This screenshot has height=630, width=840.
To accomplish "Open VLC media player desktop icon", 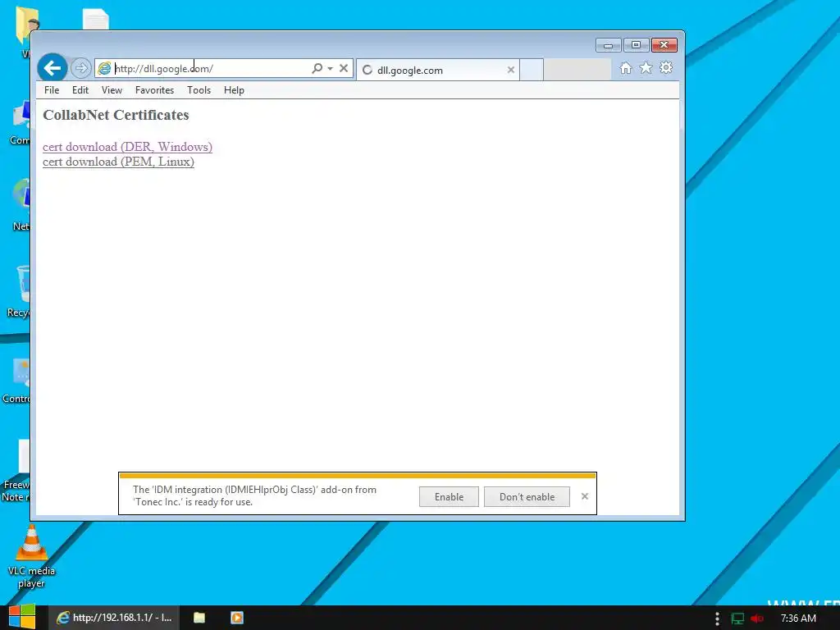I will click(31, 556).
